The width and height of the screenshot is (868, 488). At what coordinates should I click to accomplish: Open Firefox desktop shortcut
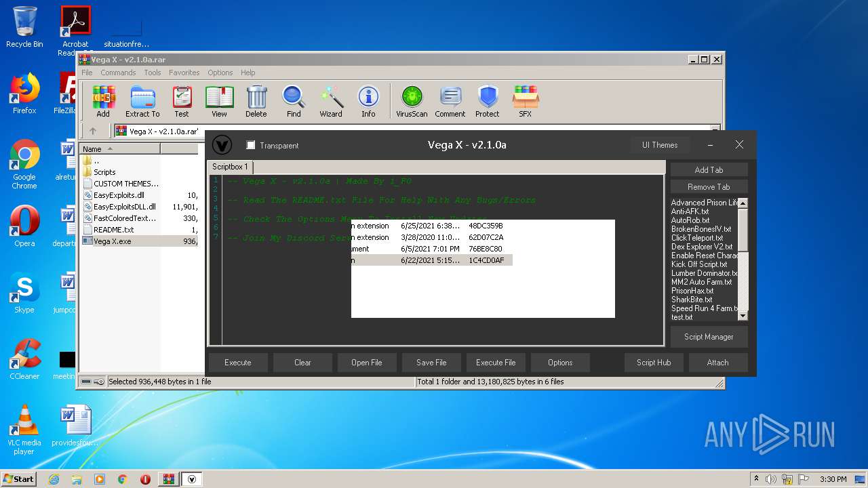[x=24, y=94]
